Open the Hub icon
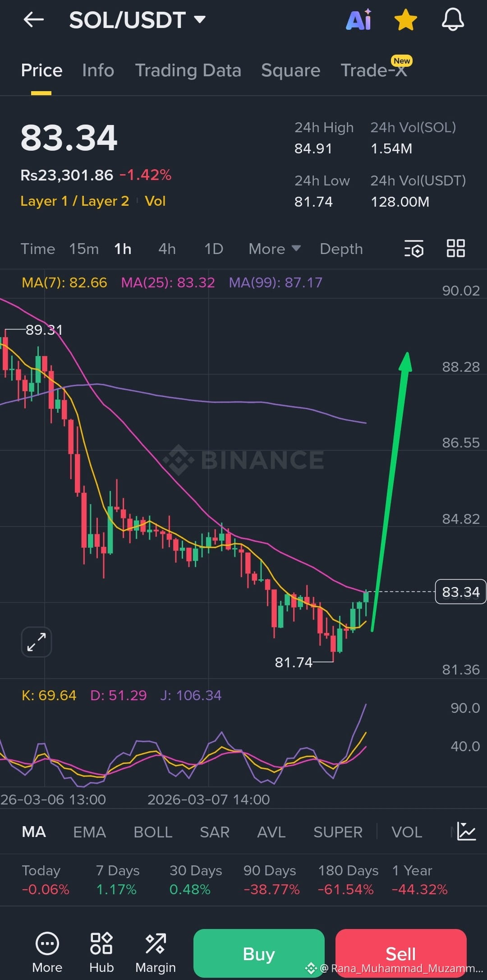The image size is (487, 980). coord(101,952)
